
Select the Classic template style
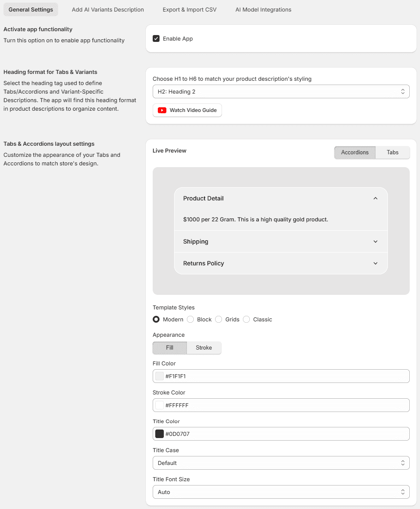[x=246, y=319]
